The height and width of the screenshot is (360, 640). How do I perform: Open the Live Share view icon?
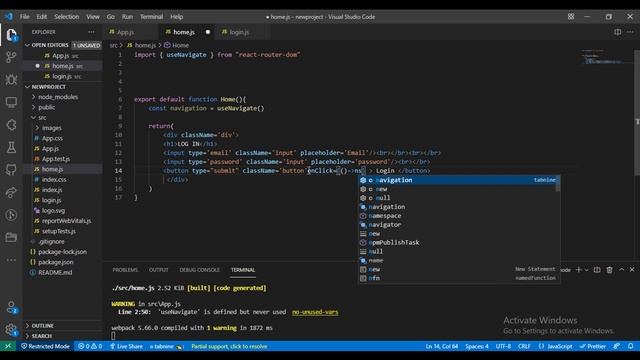pyautogui.click(x=11, y=192)
